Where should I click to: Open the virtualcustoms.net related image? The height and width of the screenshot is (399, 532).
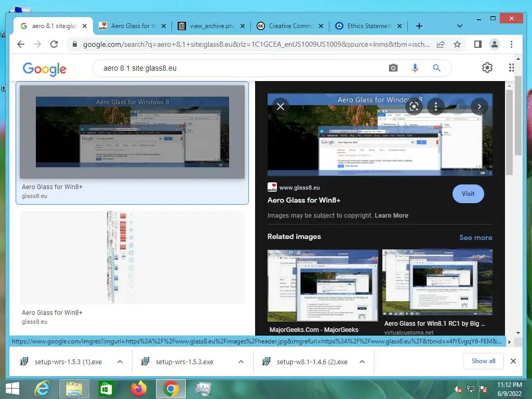click(437, 282)
